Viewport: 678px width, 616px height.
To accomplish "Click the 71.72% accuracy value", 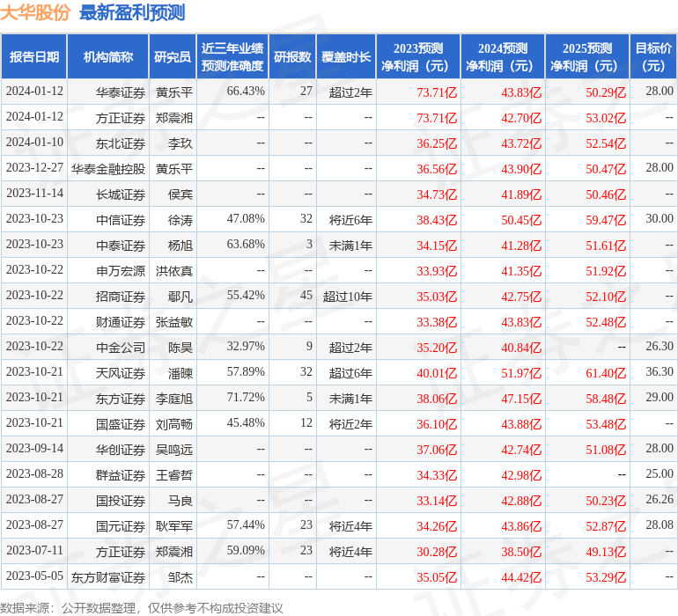I will coord(246,397).
